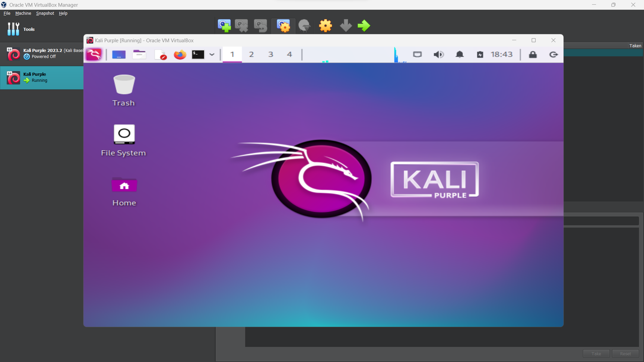
Task: Minimize the Kali Purple VM window
Action: (514, 40)
